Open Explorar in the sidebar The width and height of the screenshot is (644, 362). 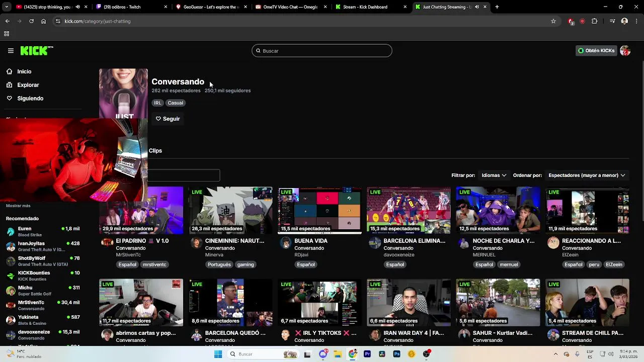pyautogui.click(x=28, y=85)
